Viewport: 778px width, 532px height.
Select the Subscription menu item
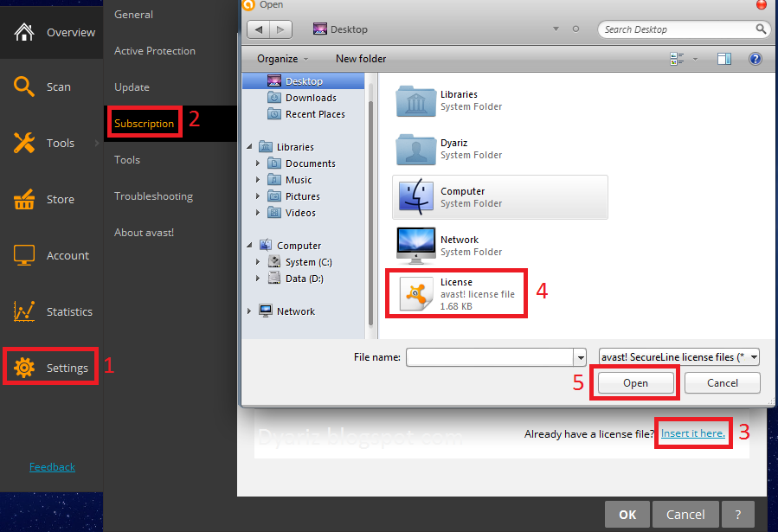tap(145, 123)
